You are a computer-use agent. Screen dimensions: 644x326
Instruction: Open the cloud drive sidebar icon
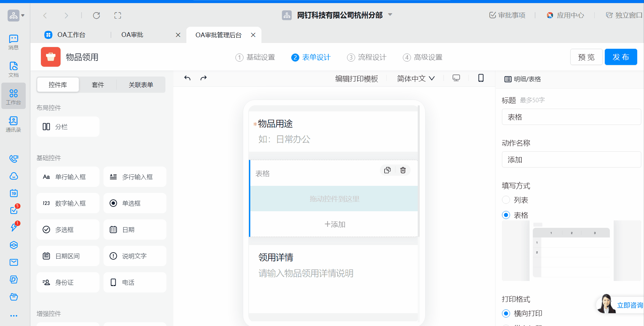14,176
